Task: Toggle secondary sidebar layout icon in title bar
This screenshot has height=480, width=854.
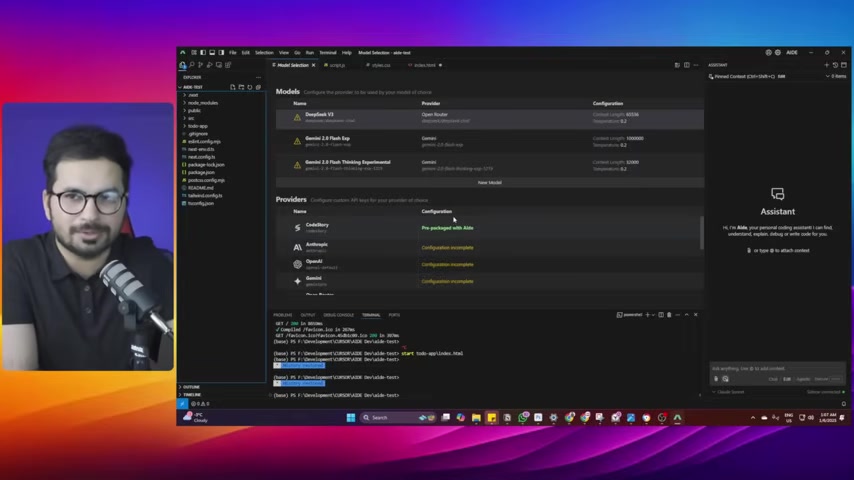Action: [x=221, y=53]
